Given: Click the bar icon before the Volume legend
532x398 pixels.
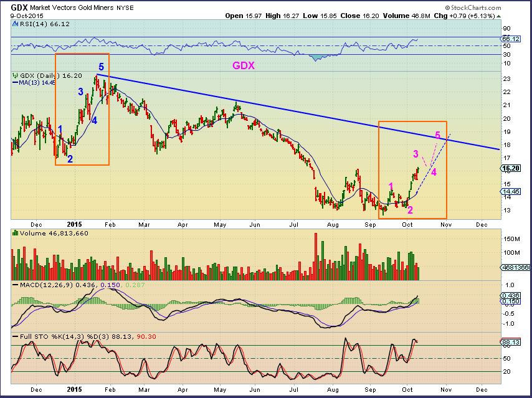Looking at the screenshot, I should pos(16,233).
